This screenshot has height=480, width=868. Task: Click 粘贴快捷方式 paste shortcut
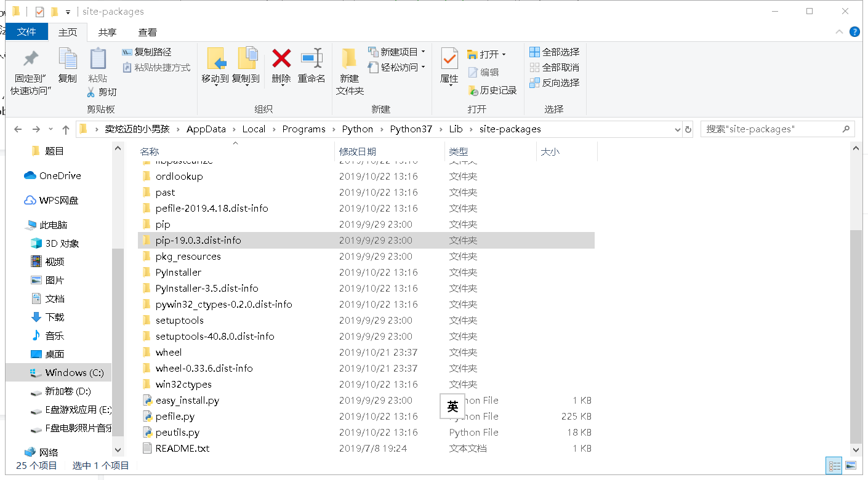pyautogui.click(x=156, y=68)
